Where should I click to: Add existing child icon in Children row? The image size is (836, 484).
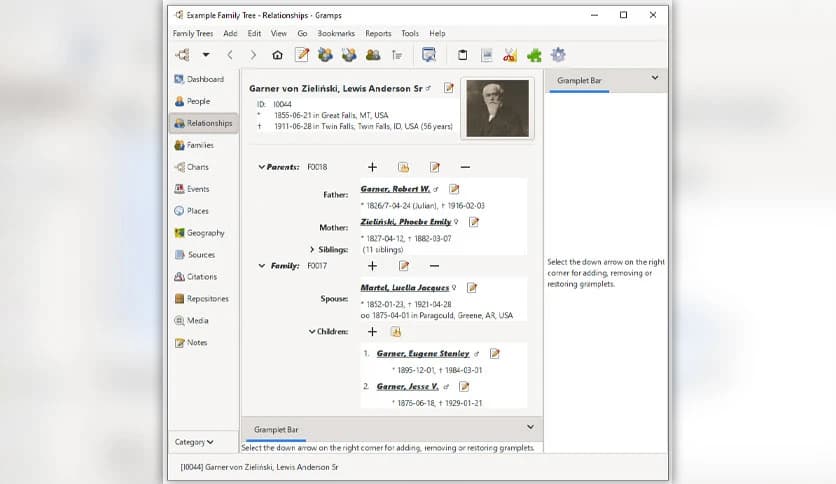(396, 332)
